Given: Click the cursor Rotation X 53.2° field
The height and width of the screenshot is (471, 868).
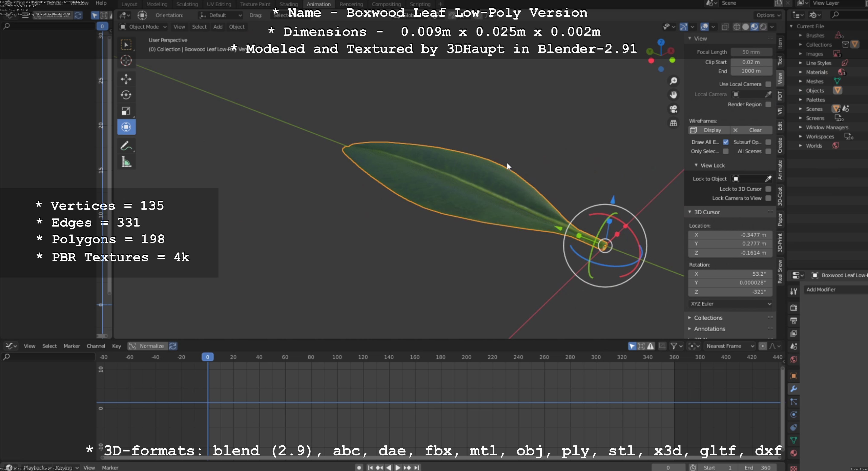Looking at the screenshot, I should pos(730,274).
